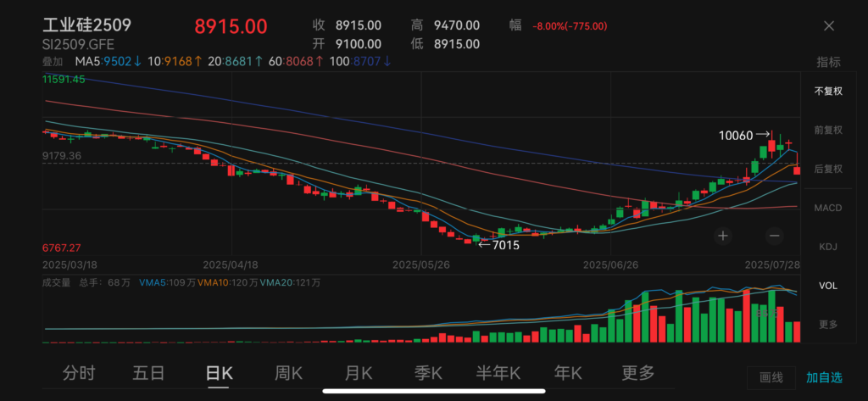
Task: Tap the VMA5:109万 volume label
Action: pyautogui.click(x=167, y=283)
